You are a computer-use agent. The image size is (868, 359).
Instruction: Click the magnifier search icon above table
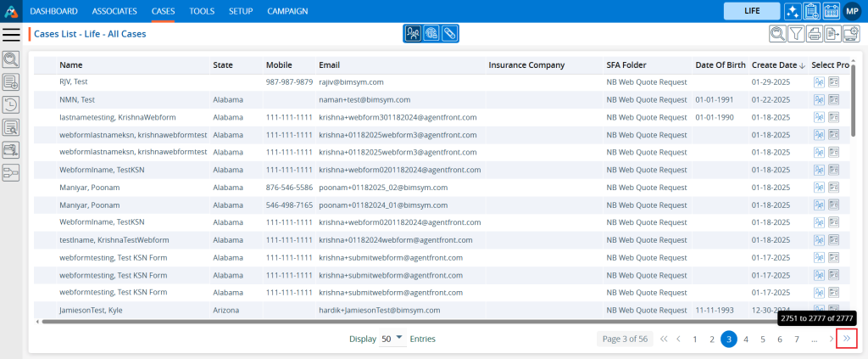[x=776, y=34]
